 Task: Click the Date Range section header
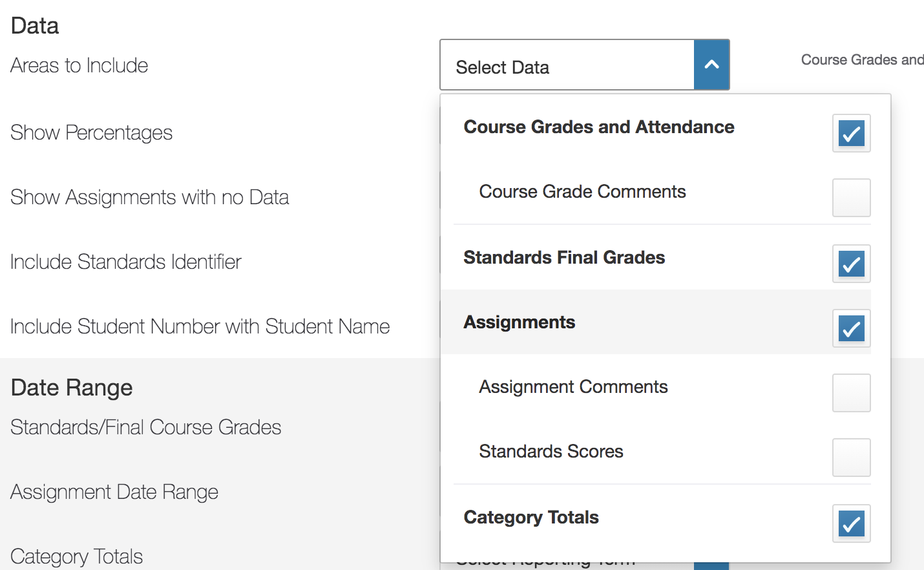click(71, 387)
